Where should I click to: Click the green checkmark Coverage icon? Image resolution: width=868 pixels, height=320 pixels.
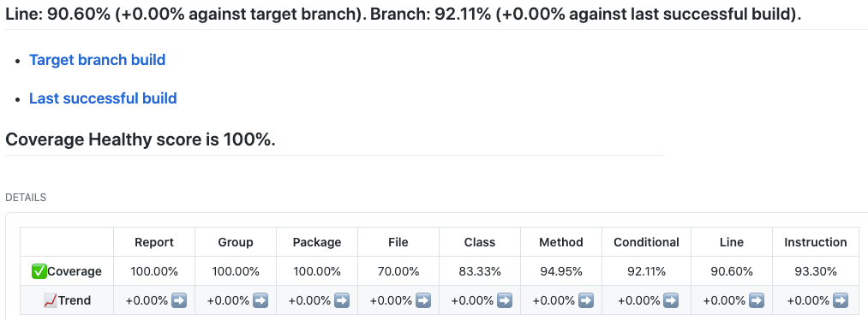39,271
